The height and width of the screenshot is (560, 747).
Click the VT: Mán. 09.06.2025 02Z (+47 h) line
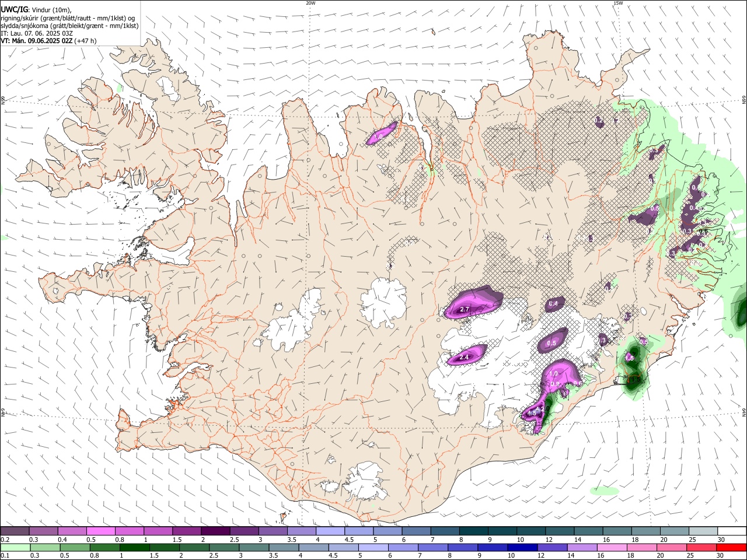pos(48,41)
